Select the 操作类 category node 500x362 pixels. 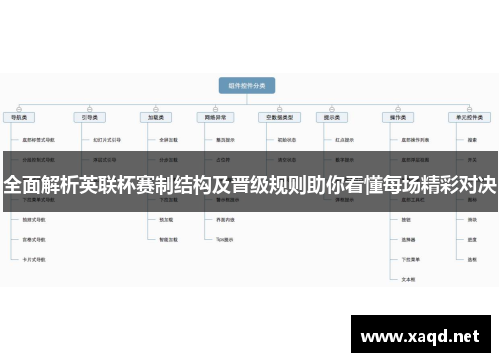point(398,118)
